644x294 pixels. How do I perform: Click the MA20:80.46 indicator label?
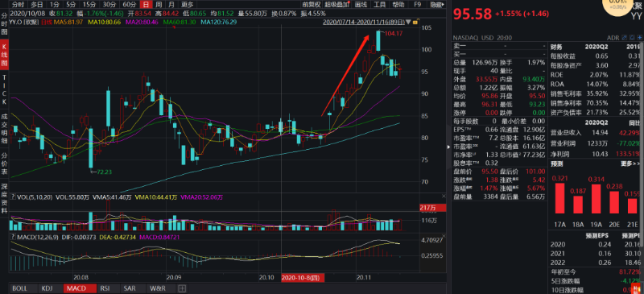click(x=141, y=22)
